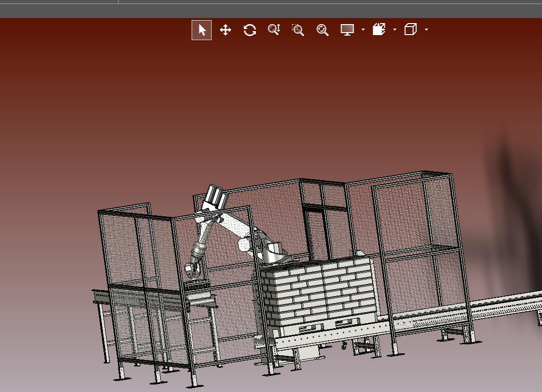Open dropdown arrow next to cube icon
The height and width of the screenshot is (392, 542).
tap(426, 30)
